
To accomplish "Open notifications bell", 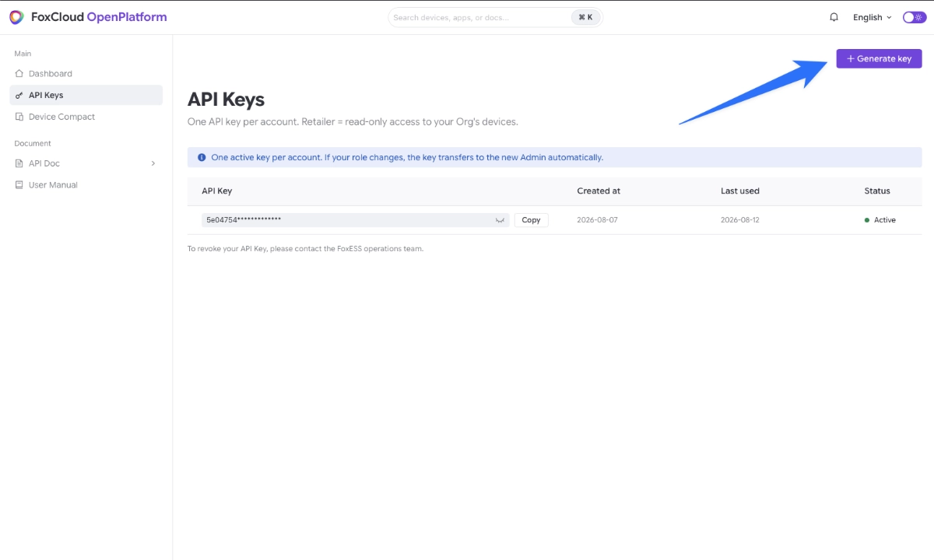I will [834, 17].
